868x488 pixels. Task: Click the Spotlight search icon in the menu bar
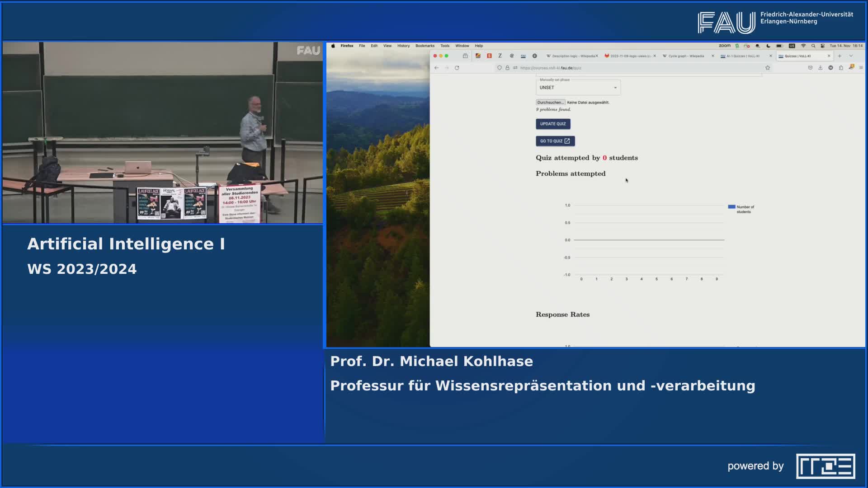tap(813, 46)
